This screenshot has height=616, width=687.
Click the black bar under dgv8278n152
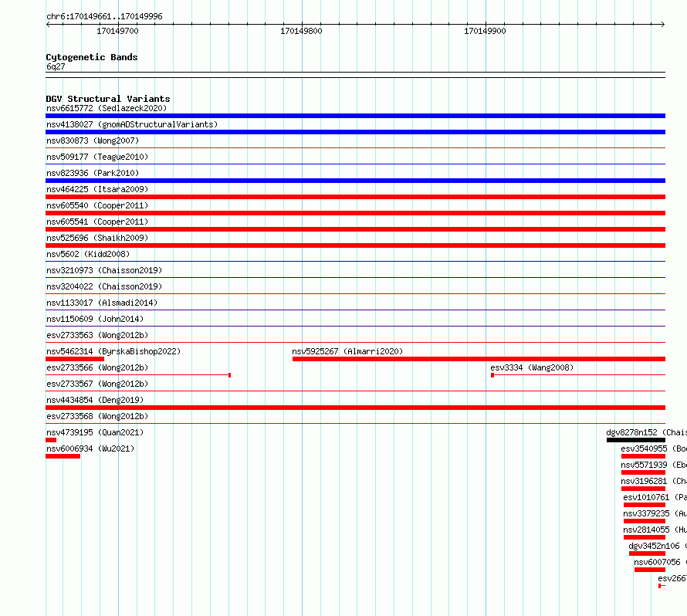click(636, 440)
